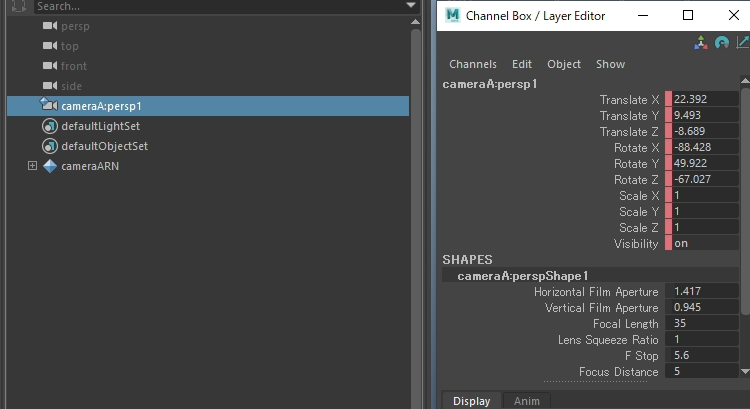Screen dimensions: 750x409
Task: Select the Rotate Y channel label
Action: (637, 164)
